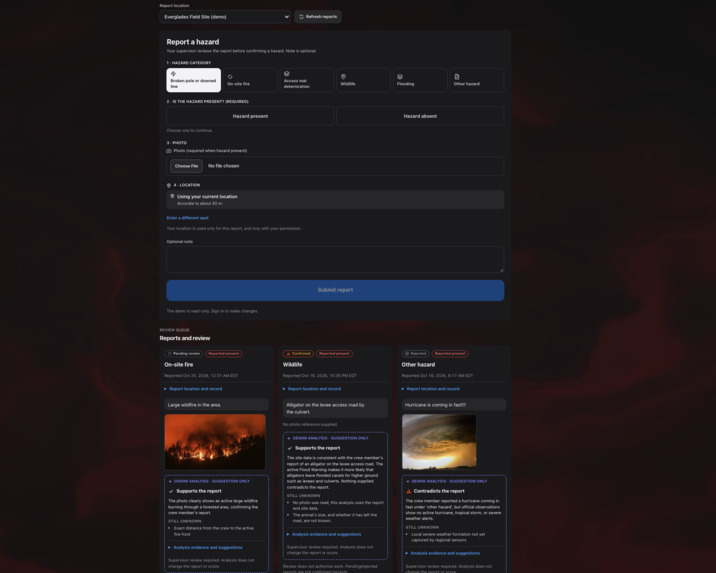Viewport: 716px width, 573px height.
Task: Click the Other hazard report card title
Action: pyautogui.click(x=418, y=365)
